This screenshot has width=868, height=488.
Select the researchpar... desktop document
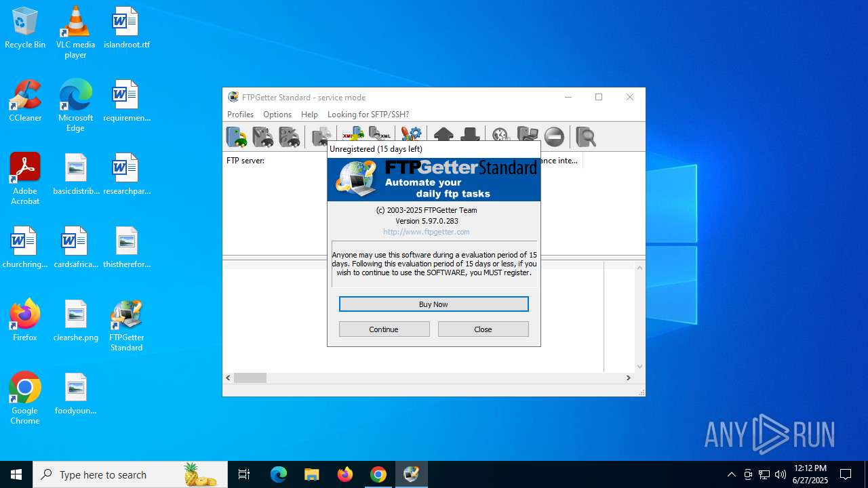pyautogui.click(x=127, y=175)
